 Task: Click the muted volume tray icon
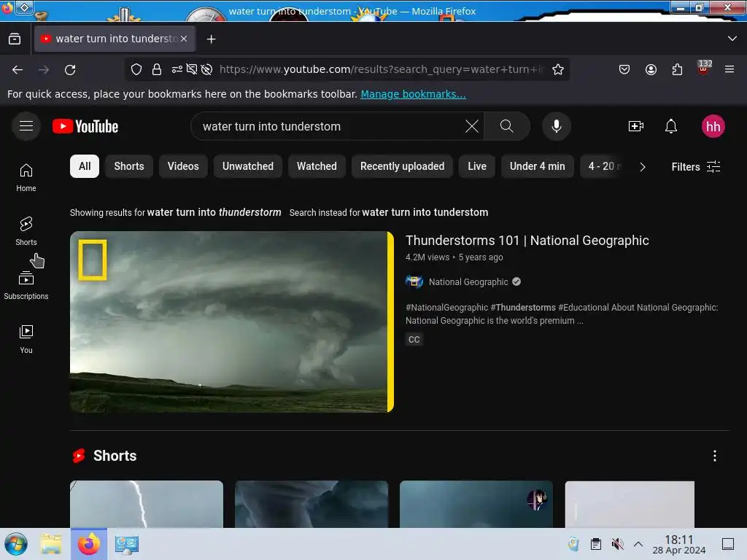(x=617, y=544)
